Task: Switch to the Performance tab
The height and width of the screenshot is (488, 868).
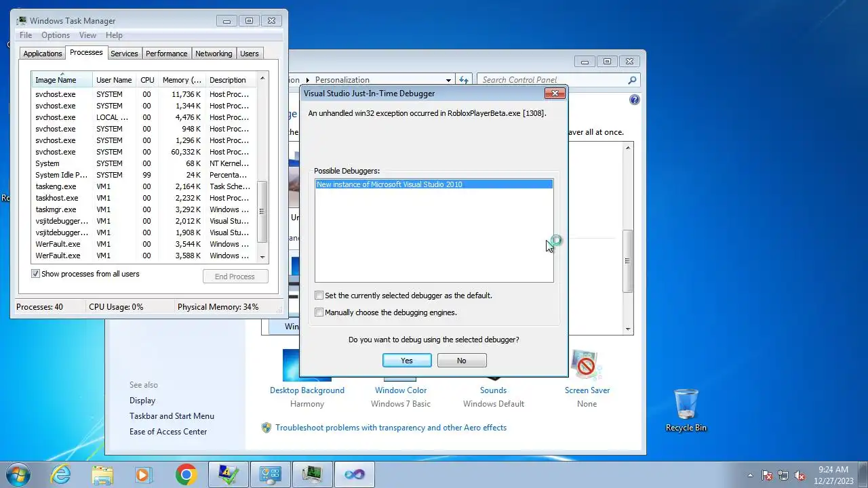Action: click(166, 54)
